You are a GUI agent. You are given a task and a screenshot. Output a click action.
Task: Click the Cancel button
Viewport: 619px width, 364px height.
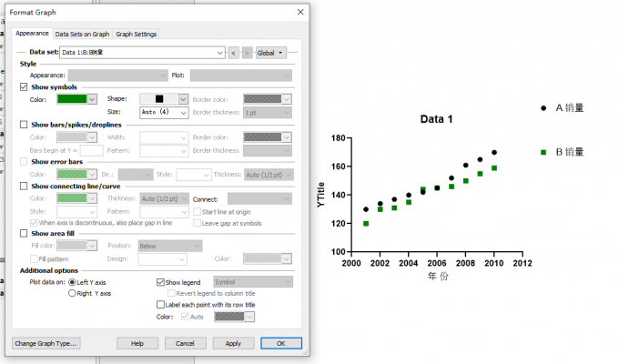[x=185, y=343]
